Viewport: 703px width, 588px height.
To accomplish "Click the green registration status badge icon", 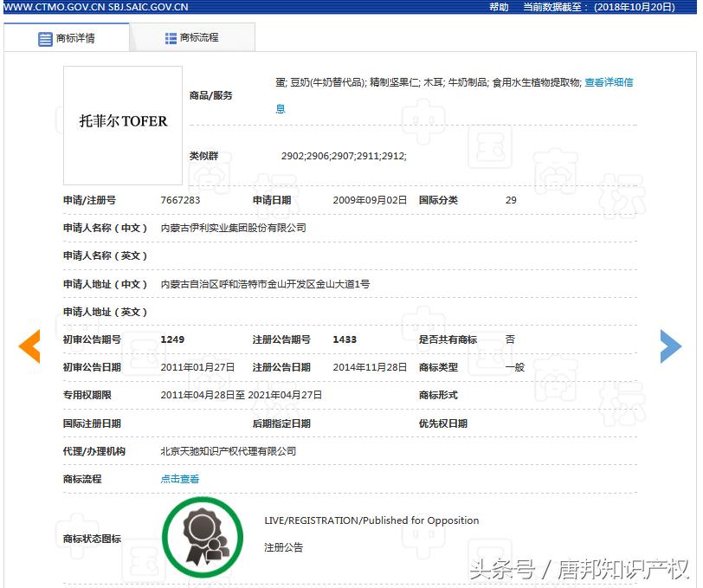I will click(203, 537).
